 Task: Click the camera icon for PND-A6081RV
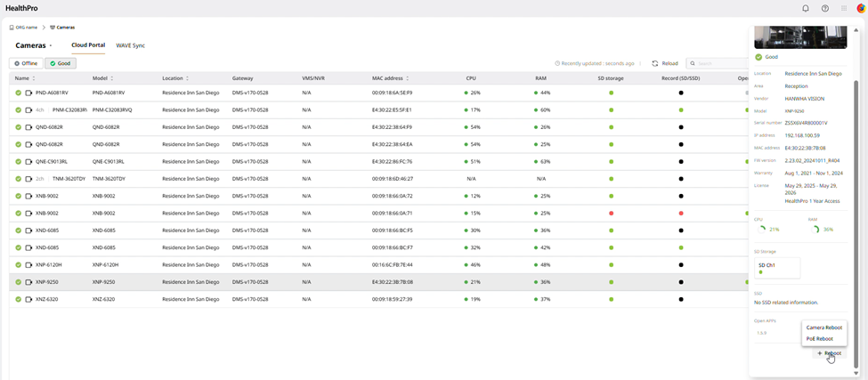[x=28, y=93]
